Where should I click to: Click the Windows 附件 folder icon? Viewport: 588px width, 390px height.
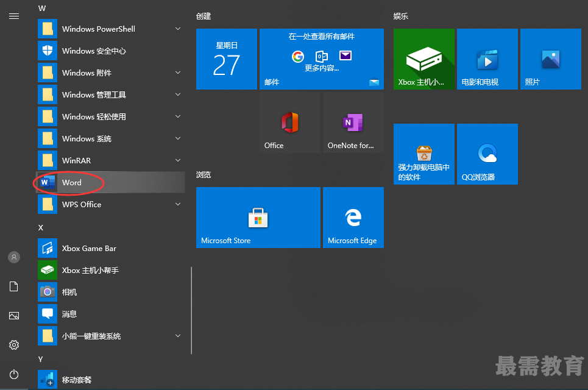48,73
